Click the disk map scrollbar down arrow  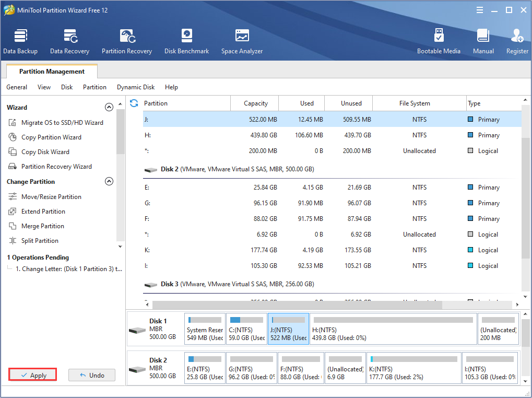[x=526, y=382]
